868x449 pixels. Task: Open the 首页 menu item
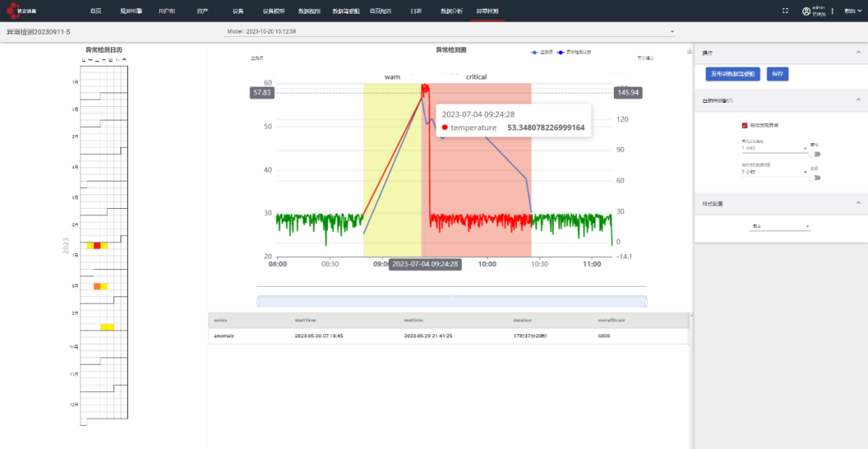coord(96,11)
